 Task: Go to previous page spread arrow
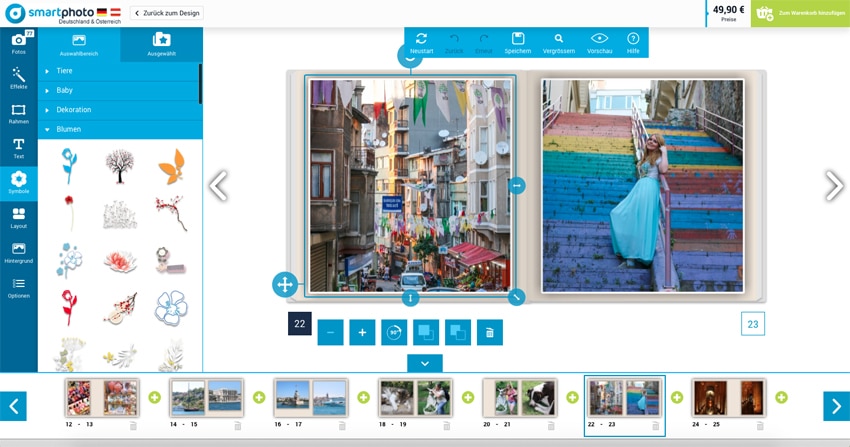[218, 186]
